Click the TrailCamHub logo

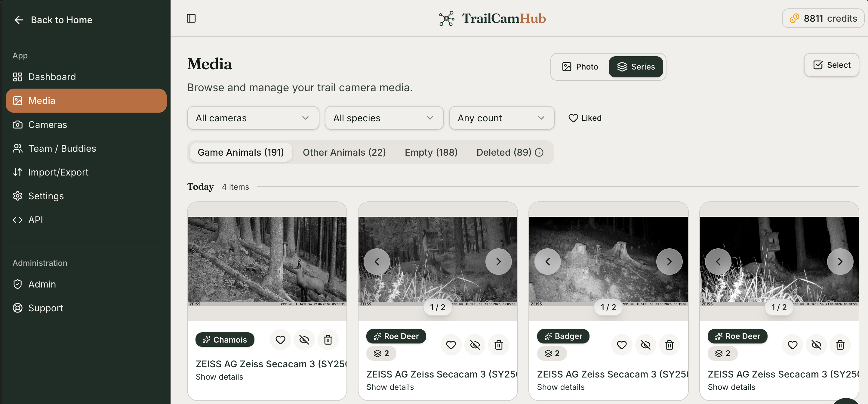pyautogui.click(x=492, y=18)
